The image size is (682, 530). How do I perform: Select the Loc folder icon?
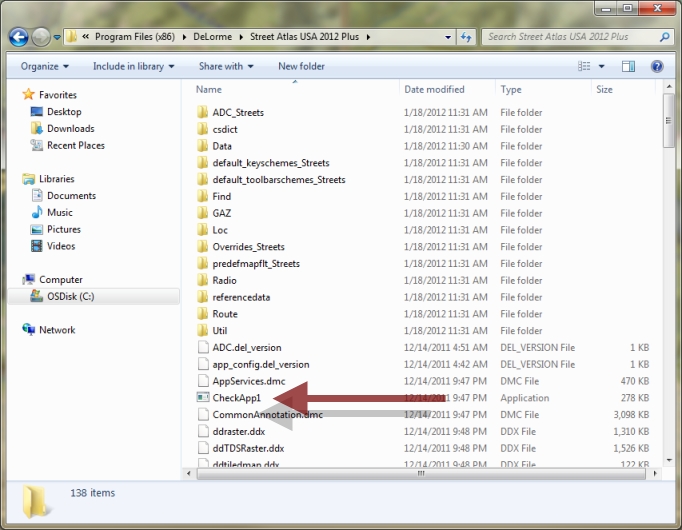(x=202, y=230)
